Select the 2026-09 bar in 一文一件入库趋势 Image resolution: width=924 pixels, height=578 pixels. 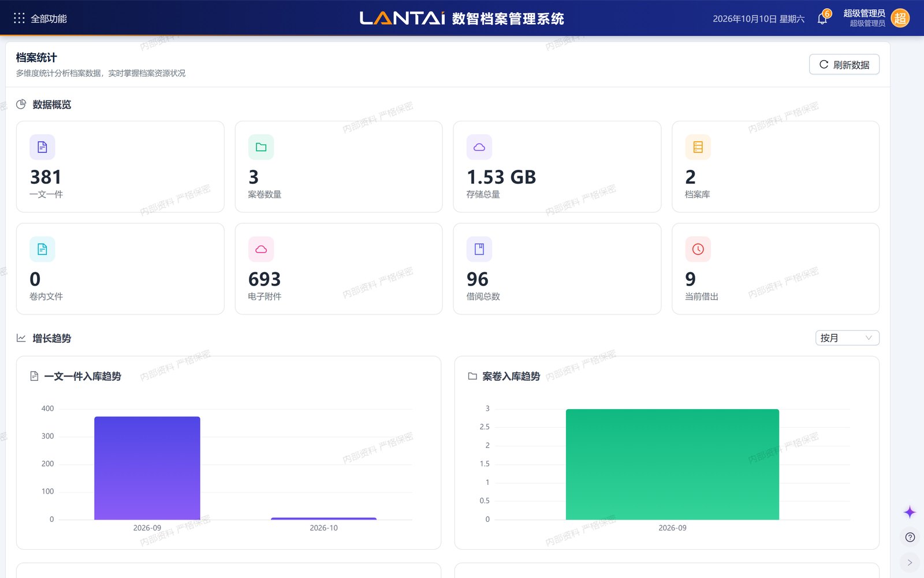147,468
